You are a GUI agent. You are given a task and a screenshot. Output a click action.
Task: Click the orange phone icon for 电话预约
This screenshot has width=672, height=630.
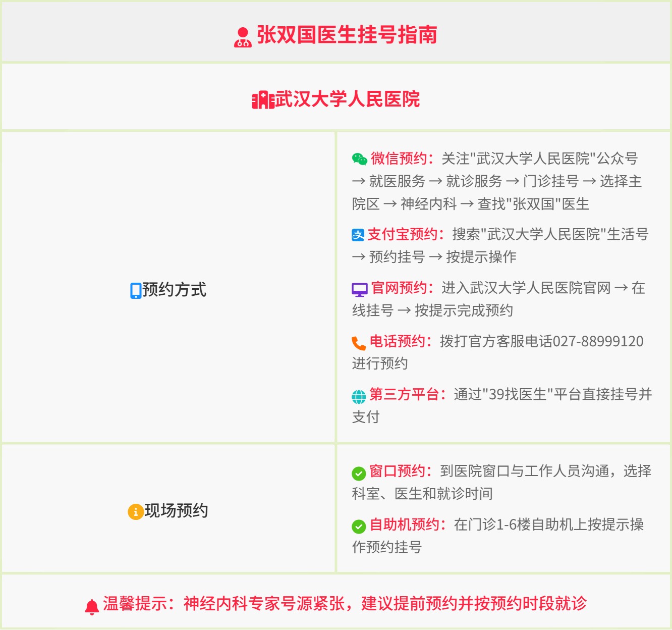359,343
